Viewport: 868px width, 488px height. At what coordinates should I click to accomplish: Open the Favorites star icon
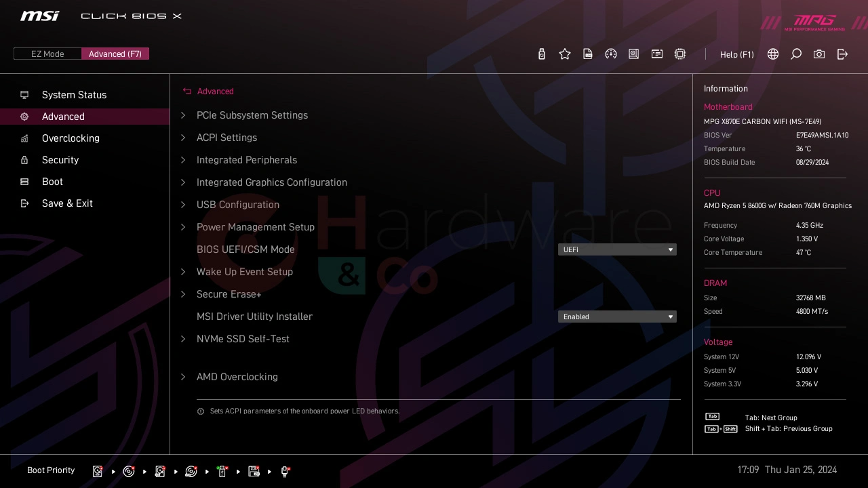565,54
